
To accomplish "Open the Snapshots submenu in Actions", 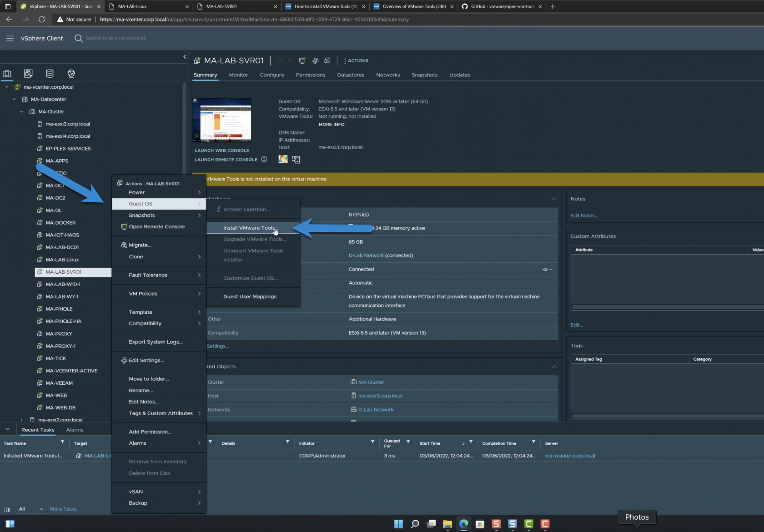I will [159, 215].
